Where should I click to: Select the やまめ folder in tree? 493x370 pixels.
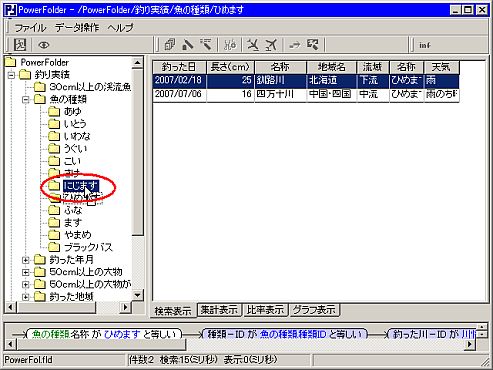point(78,235)
